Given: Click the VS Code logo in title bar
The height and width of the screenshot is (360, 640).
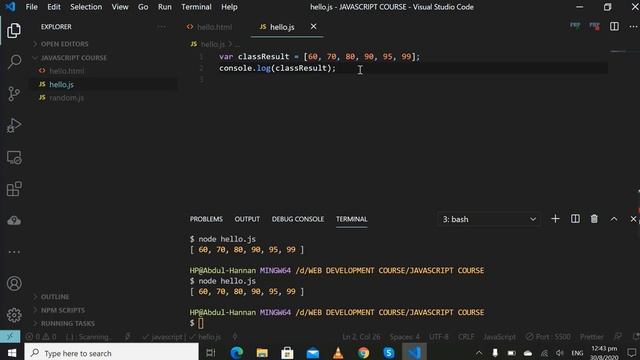Looking at the screenshot, I should [x=10, y=7].
